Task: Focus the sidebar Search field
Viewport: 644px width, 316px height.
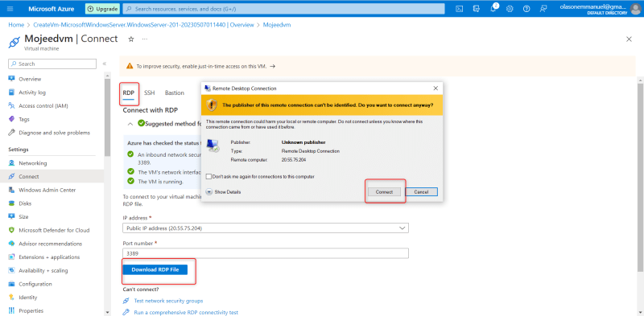Action: [52, 64]
